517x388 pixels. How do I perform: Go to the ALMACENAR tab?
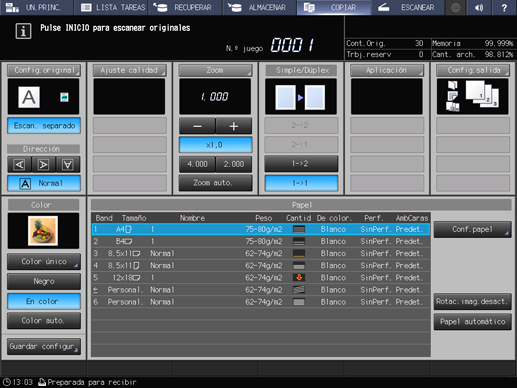(x=260, y=7)
